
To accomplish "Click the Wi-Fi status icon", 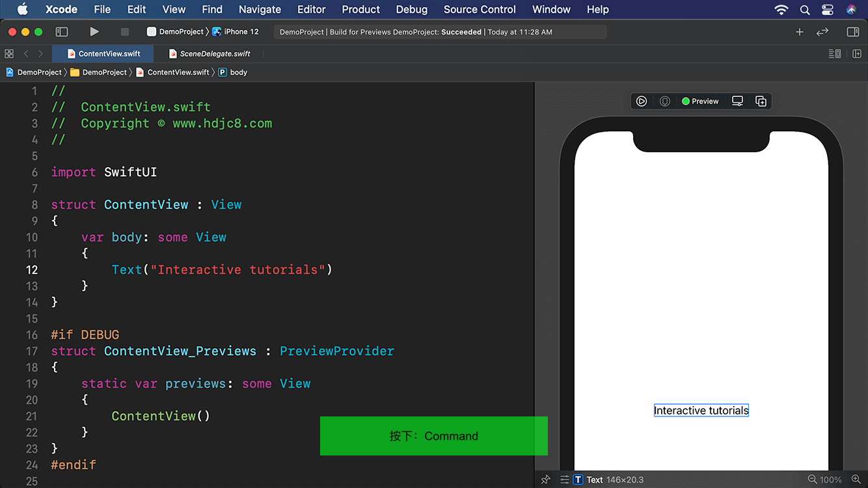I will click(781, 9).
